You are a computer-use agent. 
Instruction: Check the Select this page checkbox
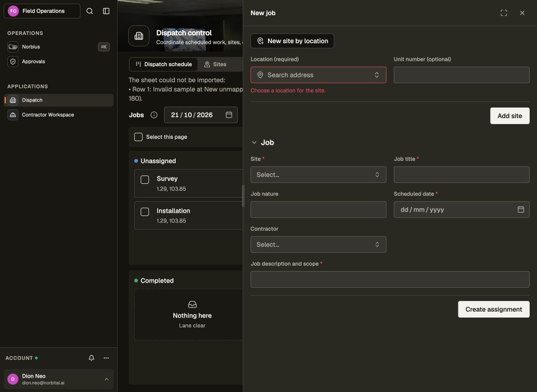[x=138, y=137]
